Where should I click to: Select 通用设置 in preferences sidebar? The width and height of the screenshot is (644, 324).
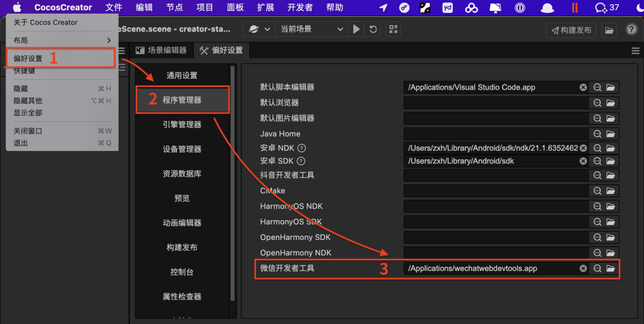(182, 76)
